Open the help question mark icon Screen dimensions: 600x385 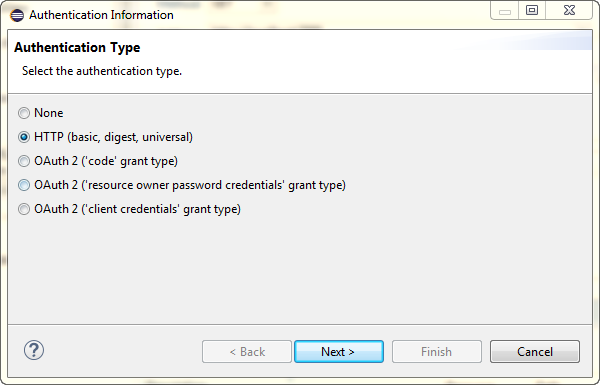click(x=34, y=350)
